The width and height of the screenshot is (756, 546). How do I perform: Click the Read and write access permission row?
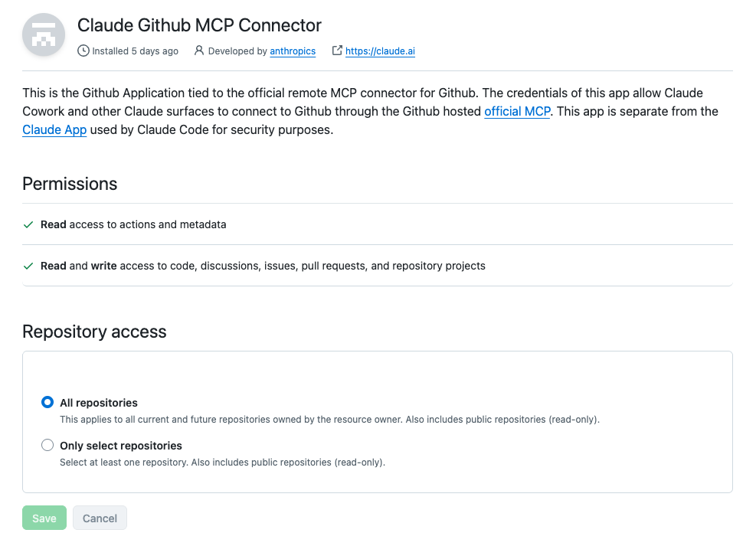(x=378, y=266)
